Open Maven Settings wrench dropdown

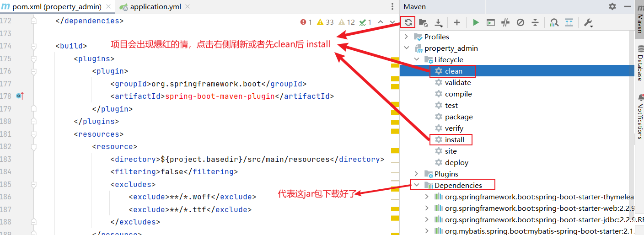(589, 22)
